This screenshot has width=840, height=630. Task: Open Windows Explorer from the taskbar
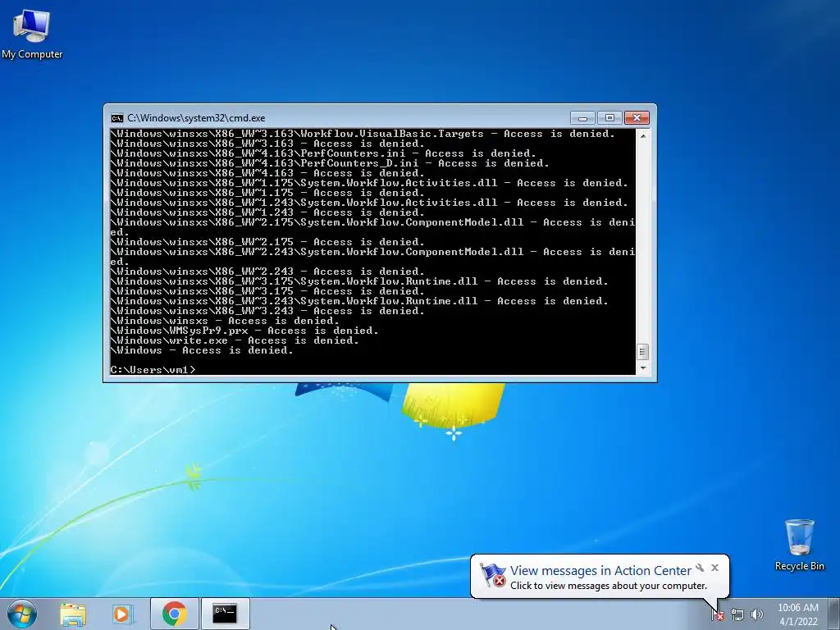pos(72,614)
